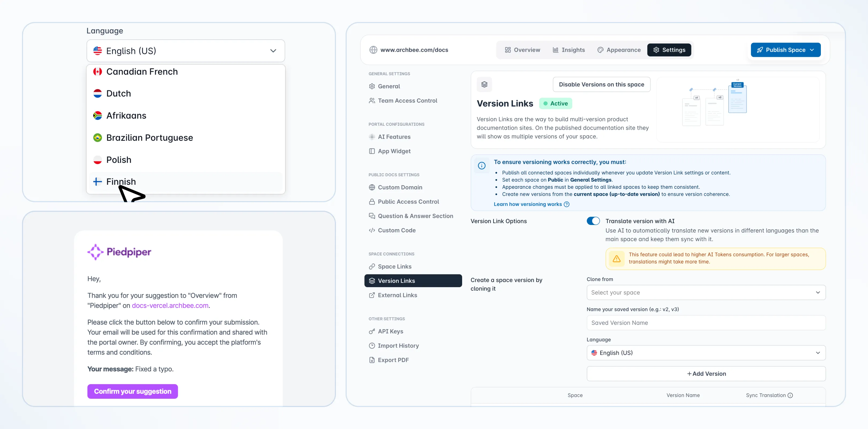
Task: Switch to the Insights tab
Action: [x=568, y=50]
